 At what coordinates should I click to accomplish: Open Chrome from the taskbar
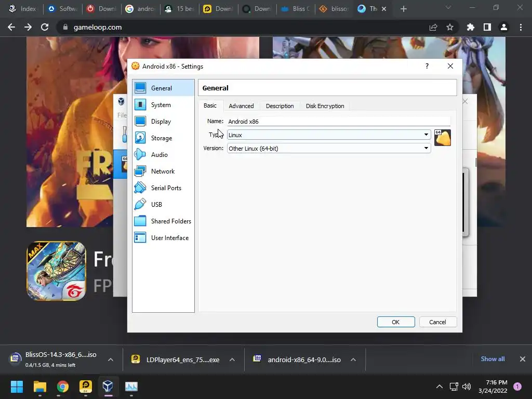coord(63,387)
